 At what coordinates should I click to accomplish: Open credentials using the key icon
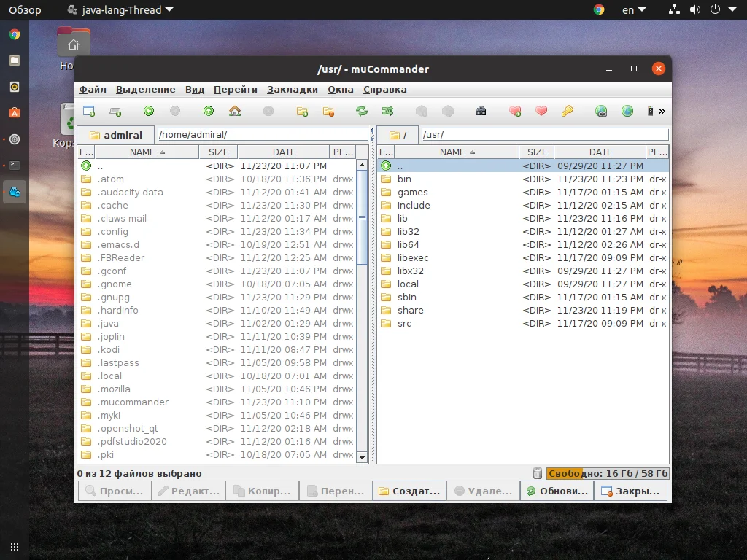pos(566,111)
